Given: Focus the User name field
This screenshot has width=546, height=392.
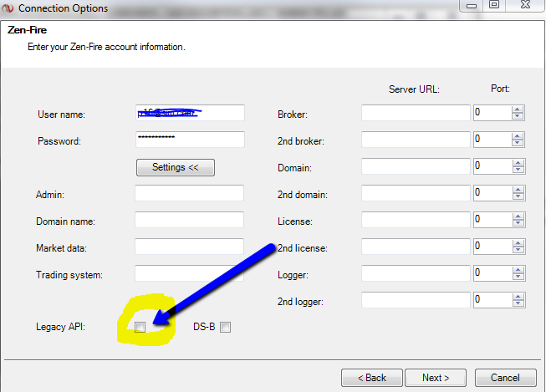Looking at the screenshot, I should click(x=190, y=113).
